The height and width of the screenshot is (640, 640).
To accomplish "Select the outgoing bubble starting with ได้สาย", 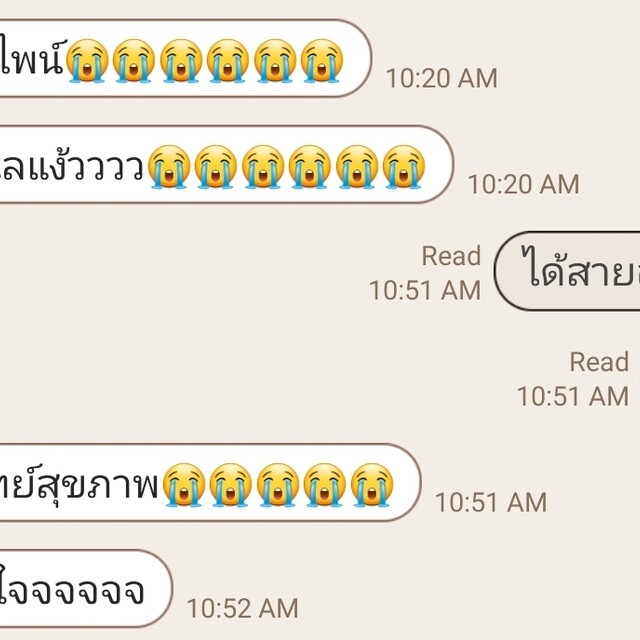I will pos(567,271).
